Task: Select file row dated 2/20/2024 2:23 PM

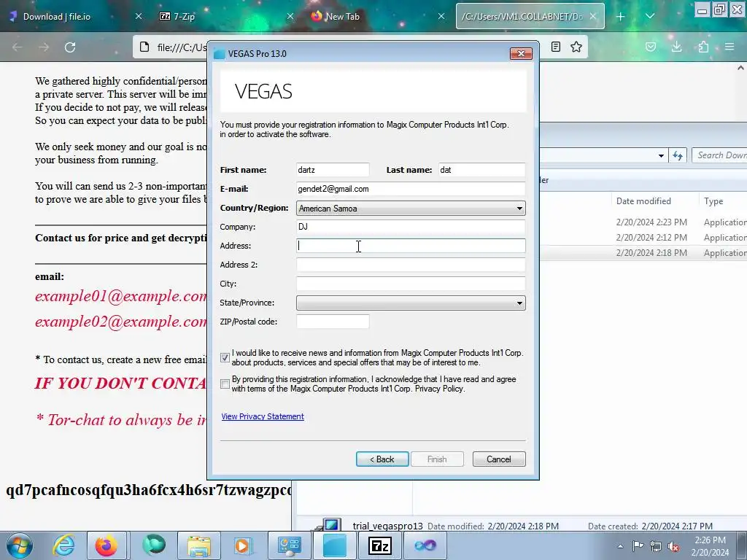Action: pyautogui.click(x=643, y=222)
